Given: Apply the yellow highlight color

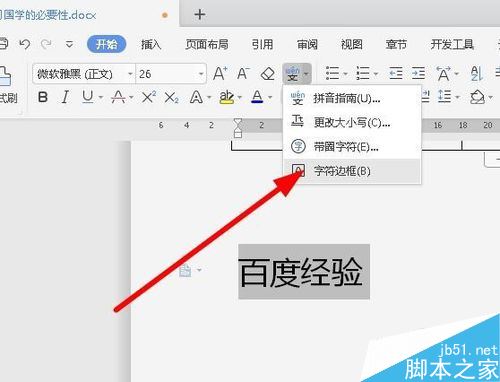Looking at the screenshot, I should point(226,97).
